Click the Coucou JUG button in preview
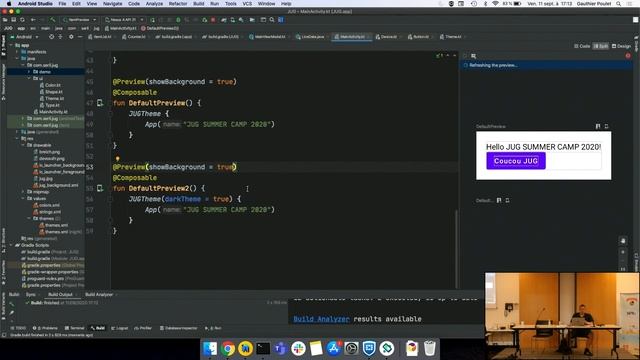 pos(516,161)
